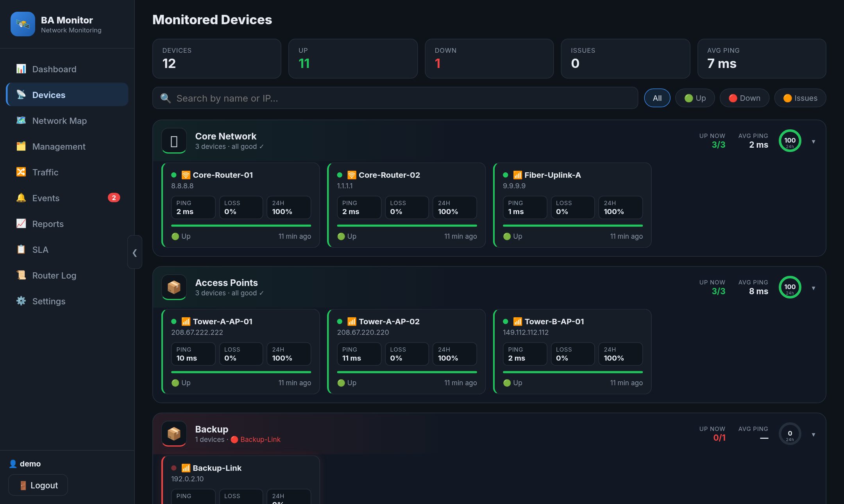Viewport: 844px width, 504px height.
Task: Click the Core Network group icon
Action: [174, 141]
